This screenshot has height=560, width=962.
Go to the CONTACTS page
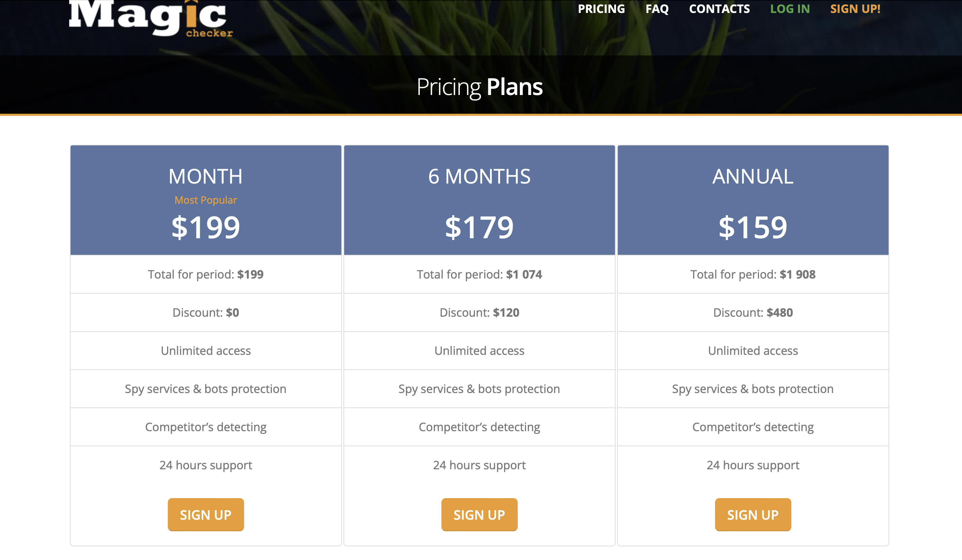[x=719, y=9]
